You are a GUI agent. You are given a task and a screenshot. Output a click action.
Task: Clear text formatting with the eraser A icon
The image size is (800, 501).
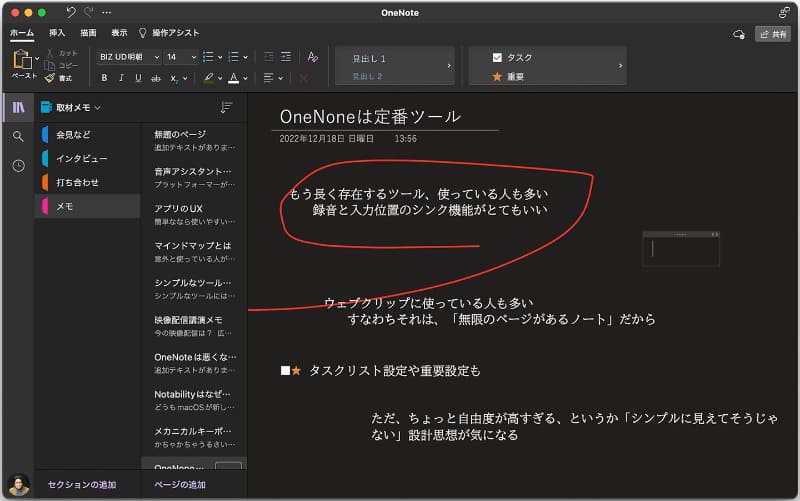[313, 57]
